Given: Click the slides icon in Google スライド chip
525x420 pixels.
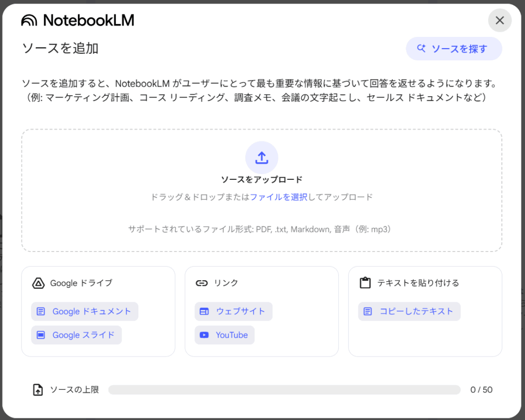Looking at the screenshot, I should pyautogui.click(x=41, y=335).
